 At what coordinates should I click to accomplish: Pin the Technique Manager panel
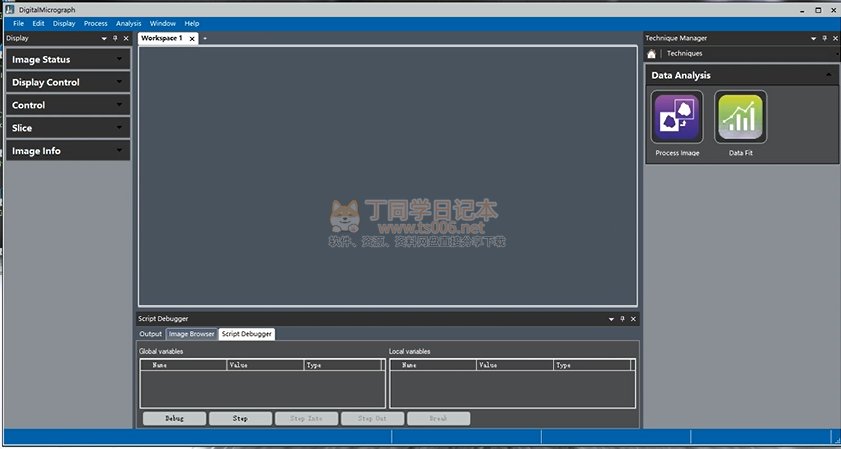824,38
